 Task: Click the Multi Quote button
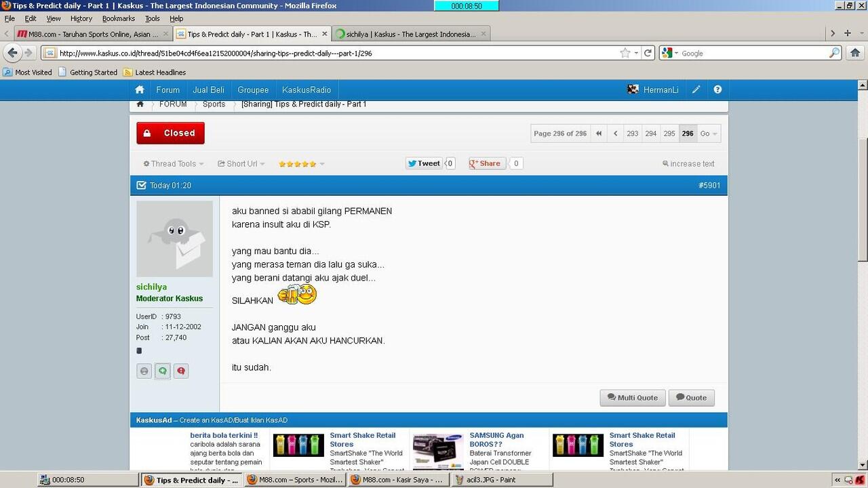coord(633,398)
